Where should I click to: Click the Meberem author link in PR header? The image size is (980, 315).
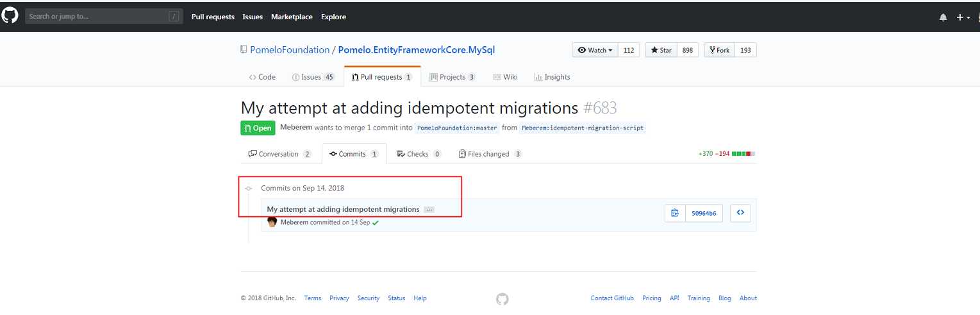pyautogui.click(x=295, y=128)
